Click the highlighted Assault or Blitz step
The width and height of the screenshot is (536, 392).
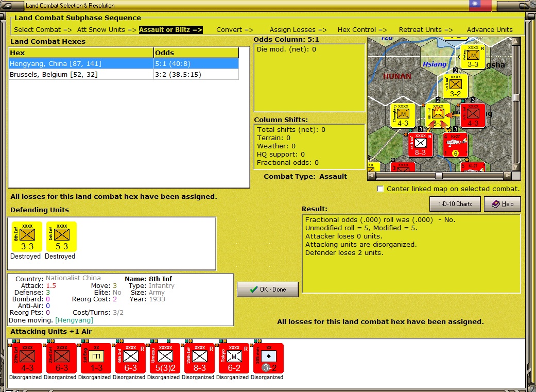point(170,30)
